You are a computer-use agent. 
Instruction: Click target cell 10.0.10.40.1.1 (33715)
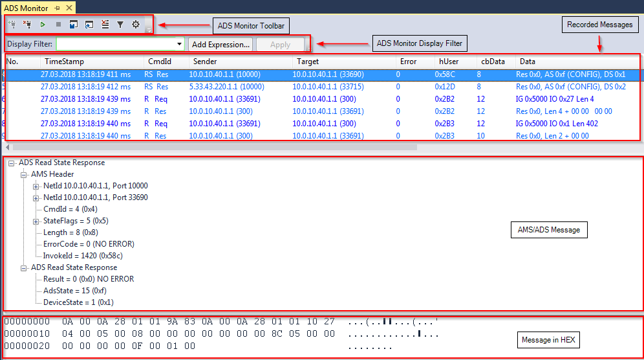click(328, 87)
